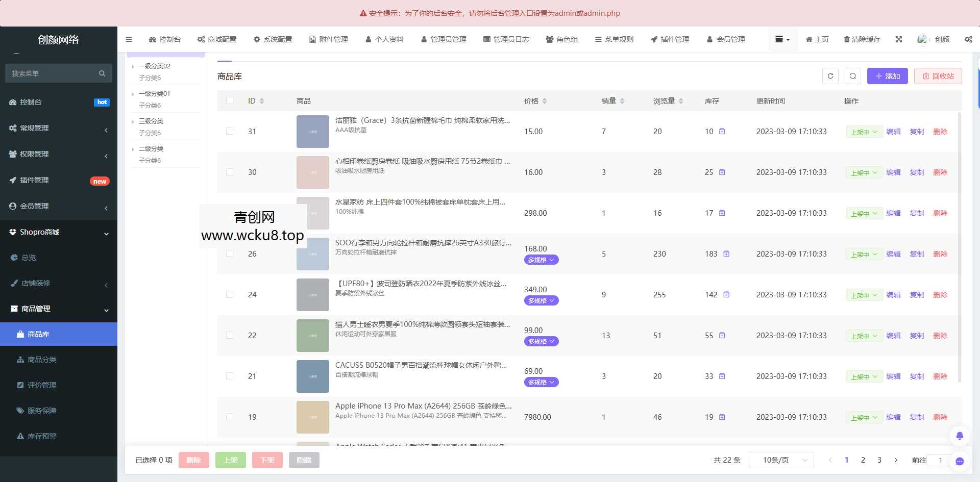
Task: Check the row checkbox for ID 24
Action: pos(230,294)
